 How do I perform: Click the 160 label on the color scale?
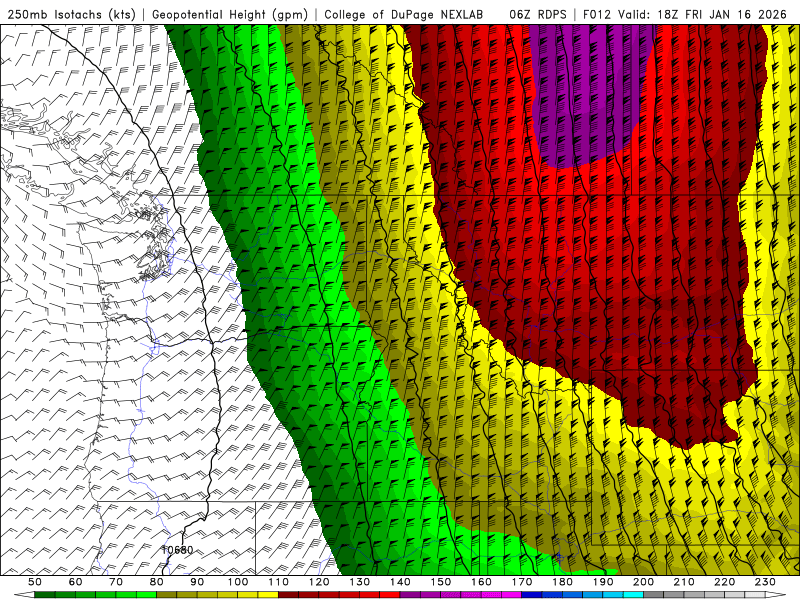coord(481,582)
